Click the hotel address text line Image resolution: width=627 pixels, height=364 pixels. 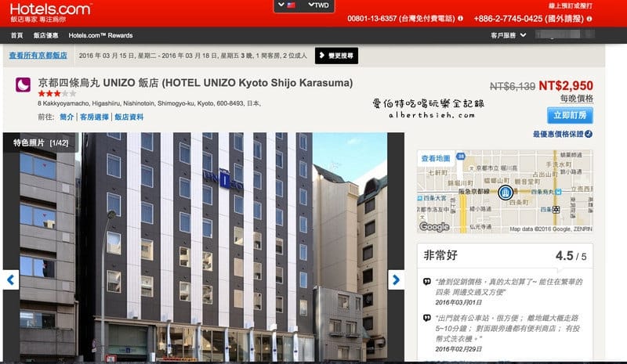click(x=149, y=103)
